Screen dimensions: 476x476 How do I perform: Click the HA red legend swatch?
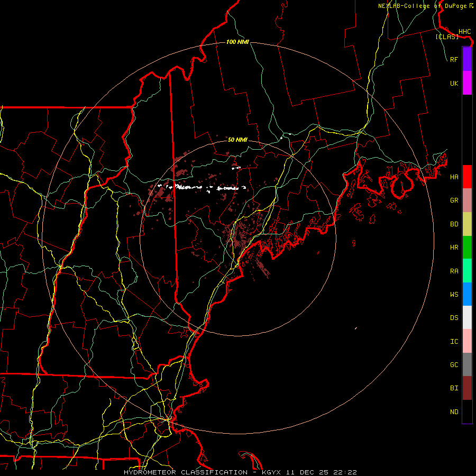(x=467, y=177)
